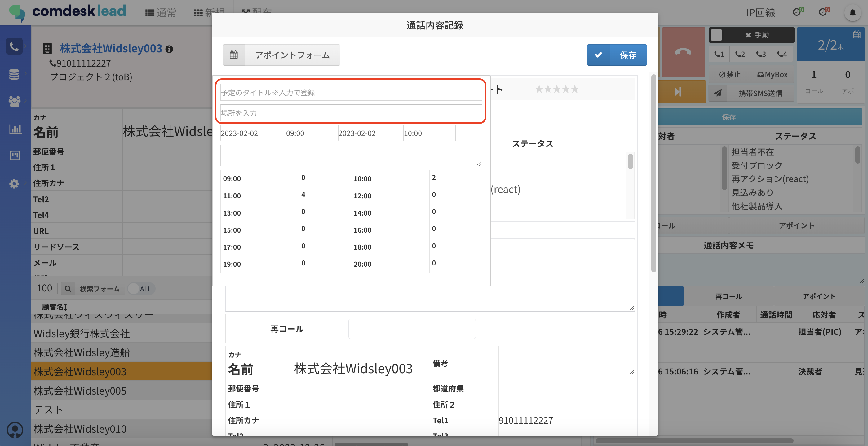868x446 pixels.
Task: Open the IP回線 menu
Action: pos(760,13)
